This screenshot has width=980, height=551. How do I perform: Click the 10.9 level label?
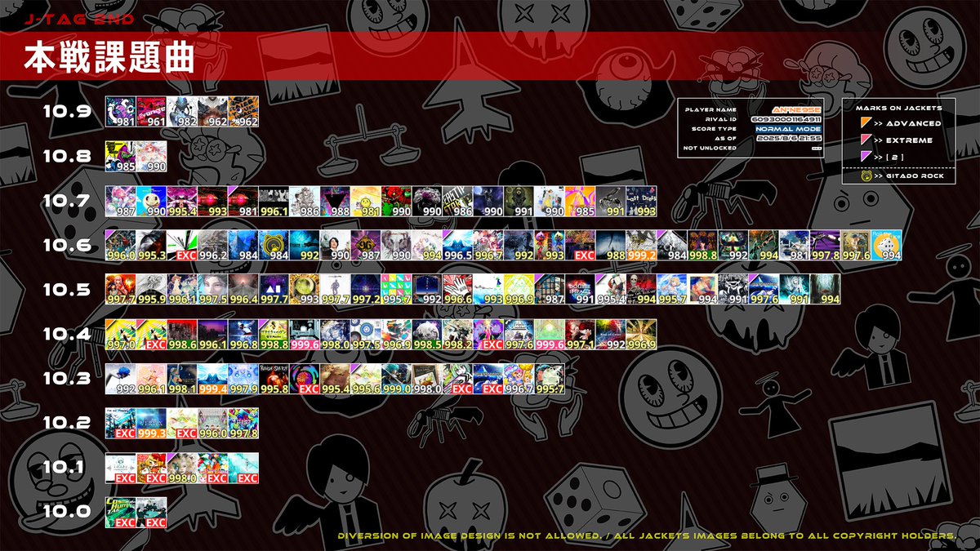pos(68,112)
